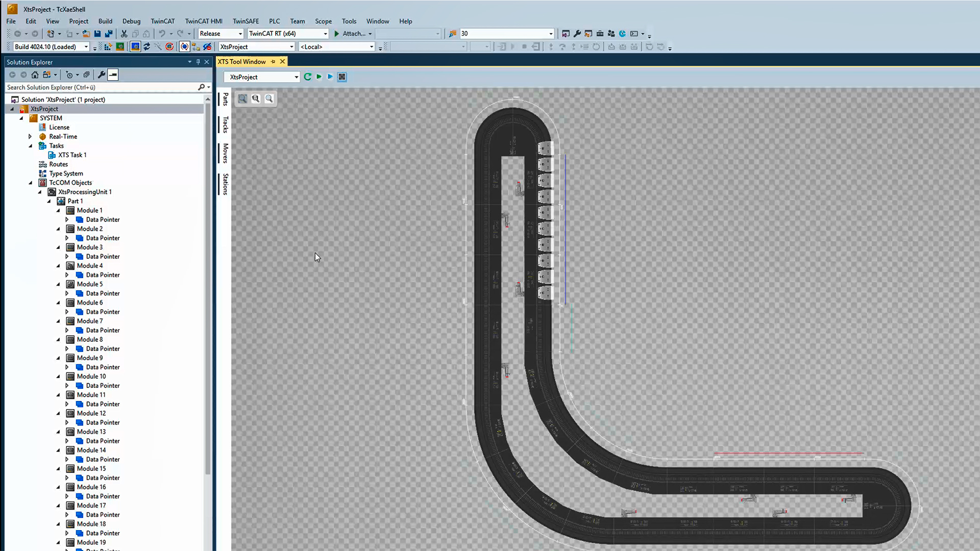Click the Save icon in the main toolbar
Image resolution: width=980 pixels, height=551 pixels.
point(97,33)
